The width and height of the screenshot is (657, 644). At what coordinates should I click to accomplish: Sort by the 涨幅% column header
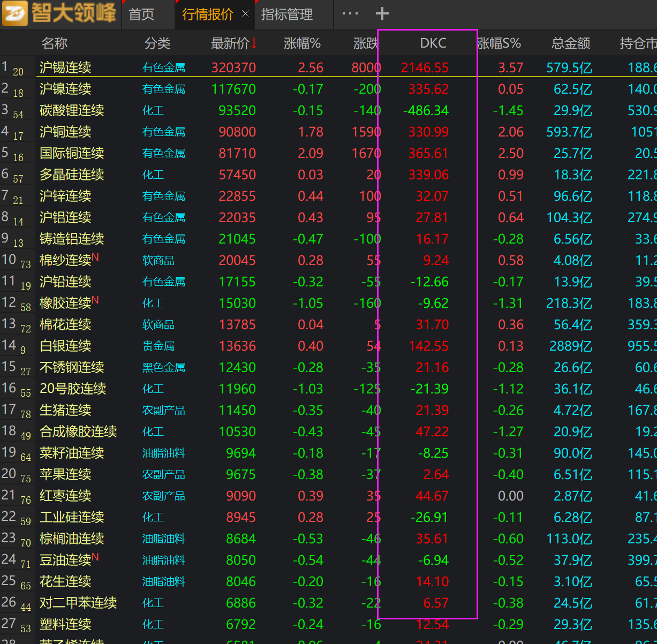tap(302, 43)
